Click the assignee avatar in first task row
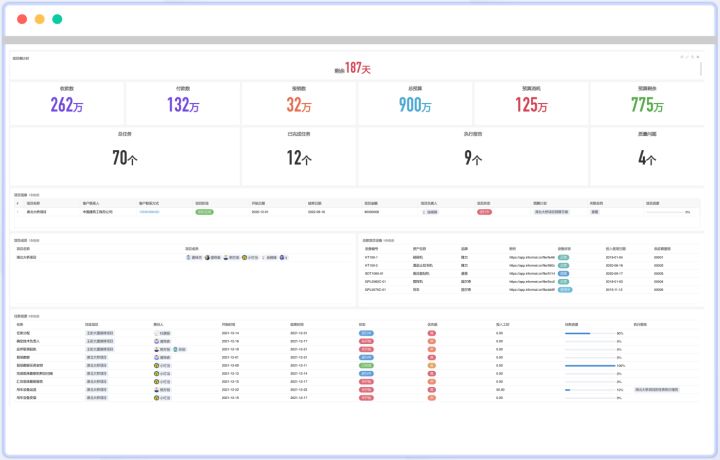The image size is (720, 460). [157, 333]
